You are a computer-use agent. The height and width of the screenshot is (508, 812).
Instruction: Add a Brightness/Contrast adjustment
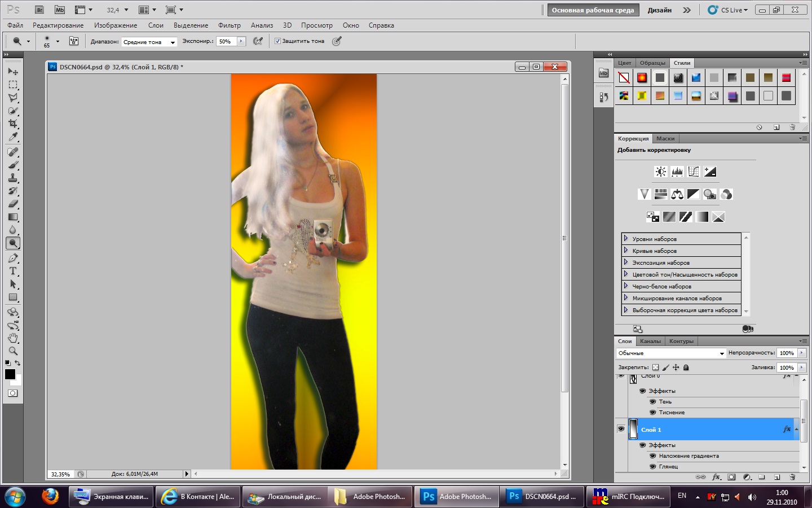pyautogui.click(x=661, y=172)
